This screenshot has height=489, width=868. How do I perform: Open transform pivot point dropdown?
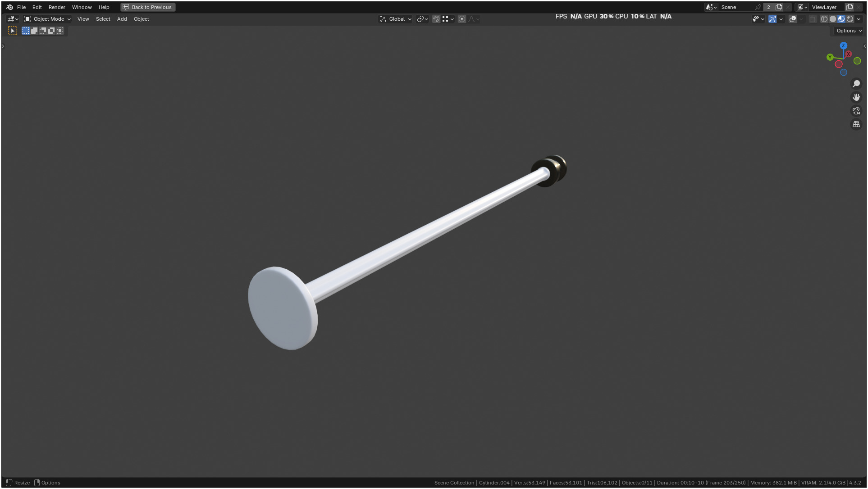(x=422, y=19)
